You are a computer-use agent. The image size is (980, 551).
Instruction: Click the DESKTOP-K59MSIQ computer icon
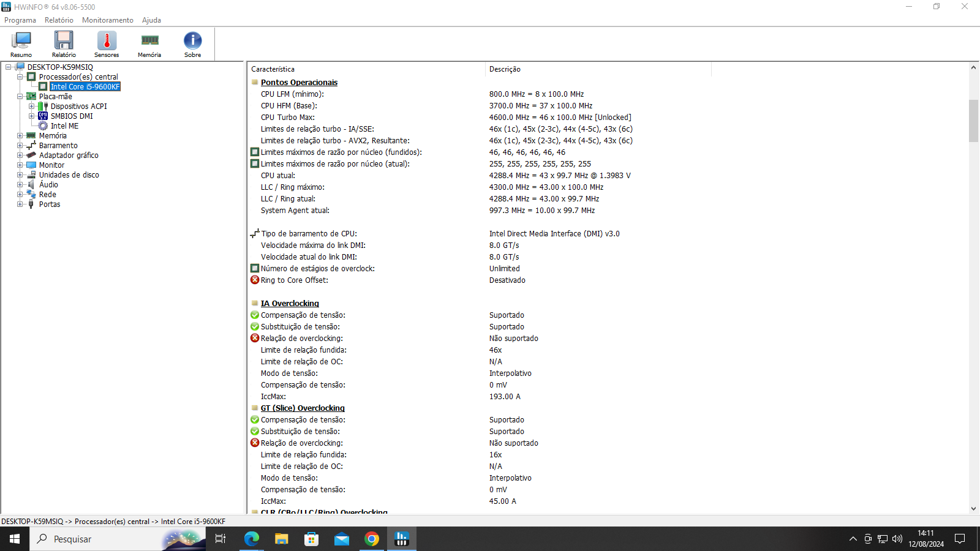point(20,67)
